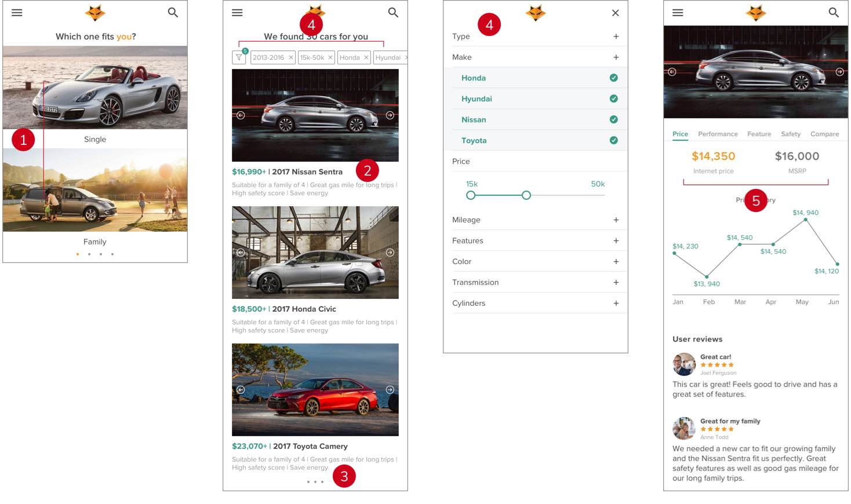Open the 2017 Honda Civic listing title

pyautogui.click(x=304, y=309)
